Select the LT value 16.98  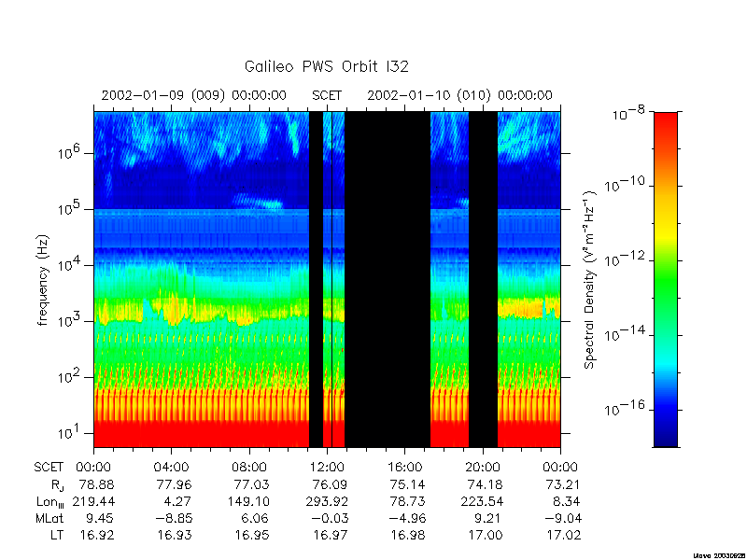(x=408, y=535)
